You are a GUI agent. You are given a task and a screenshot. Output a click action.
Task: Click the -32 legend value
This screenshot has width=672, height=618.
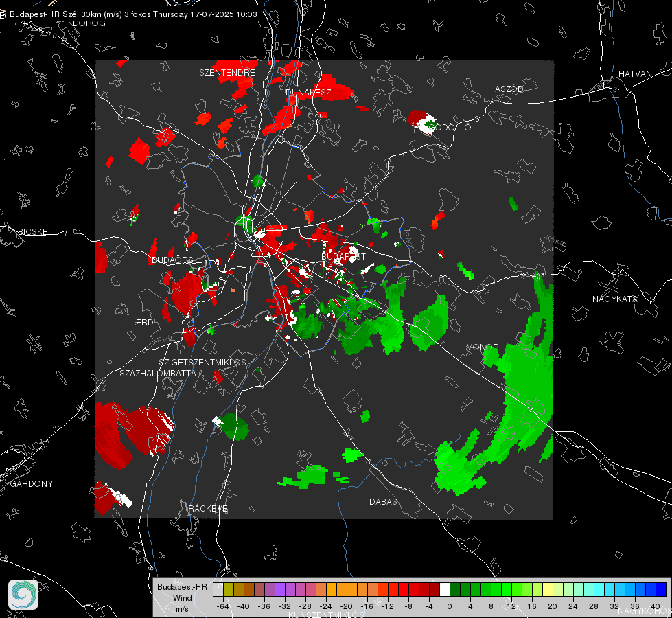[x=285, y=606]
